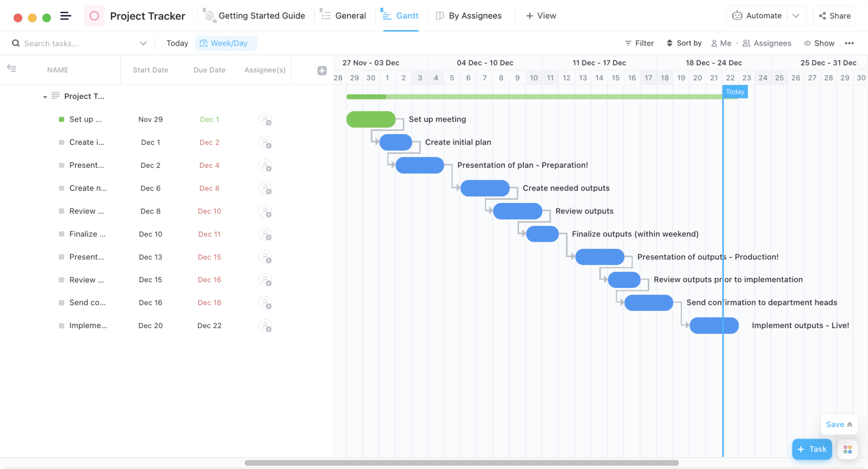
Task: Switch to Getting Started Guide tab
Action: tap(254, 16)
